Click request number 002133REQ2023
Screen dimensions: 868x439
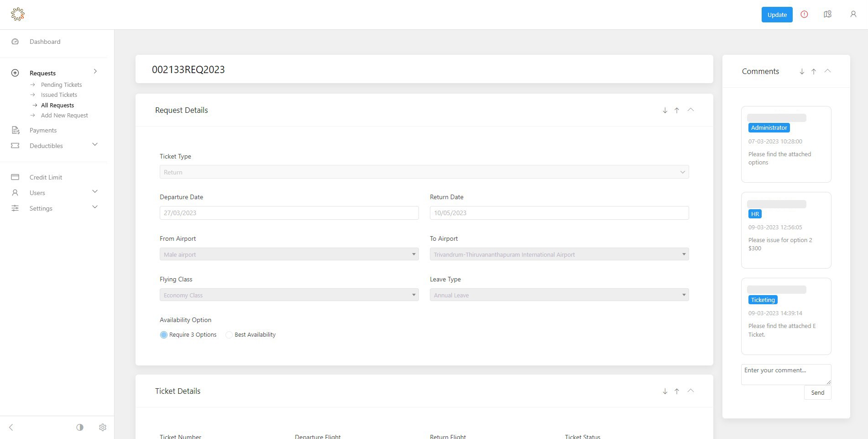(188, 69)
